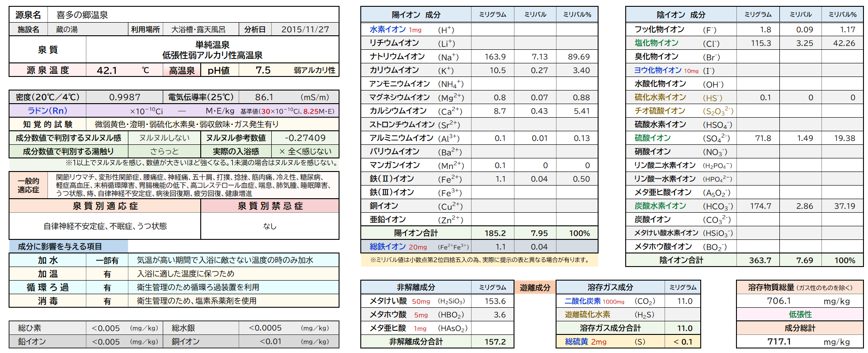Click the 総硫黄 link
This screenshot has height=353, width=868.
576,342
